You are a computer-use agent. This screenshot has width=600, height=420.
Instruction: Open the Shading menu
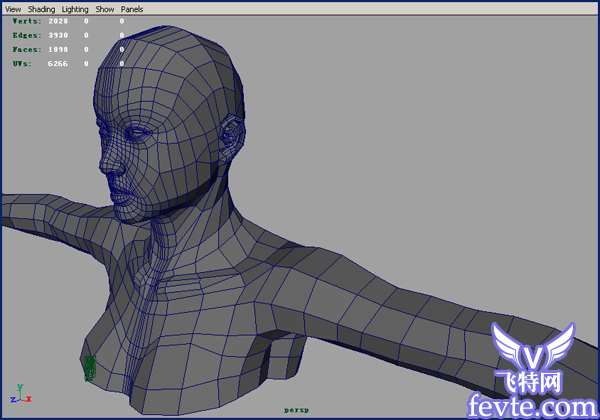click(41, 9)
